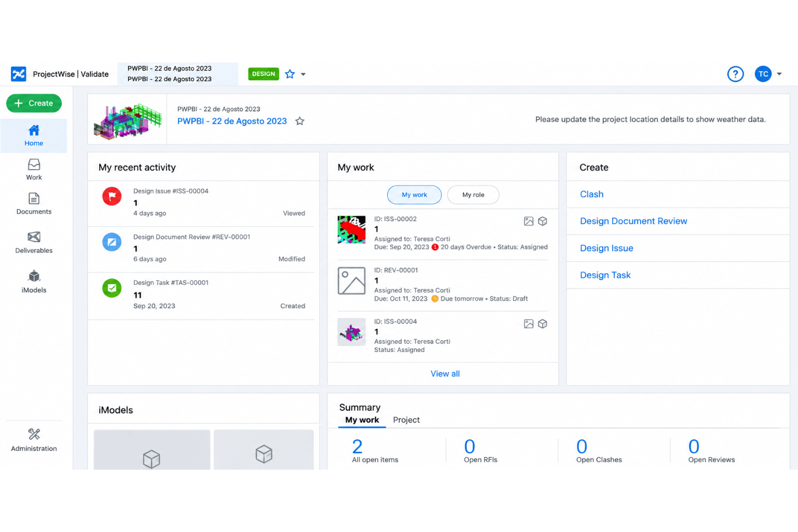Screen dimensions: 798x532
Task: Click the DESIGN status badge
Action: 263,74
